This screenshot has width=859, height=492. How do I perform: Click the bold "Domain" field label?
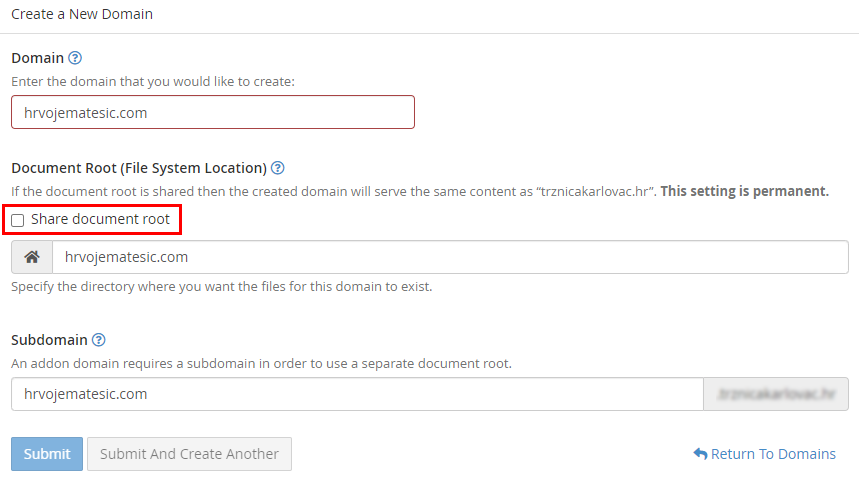pos(37,58)
